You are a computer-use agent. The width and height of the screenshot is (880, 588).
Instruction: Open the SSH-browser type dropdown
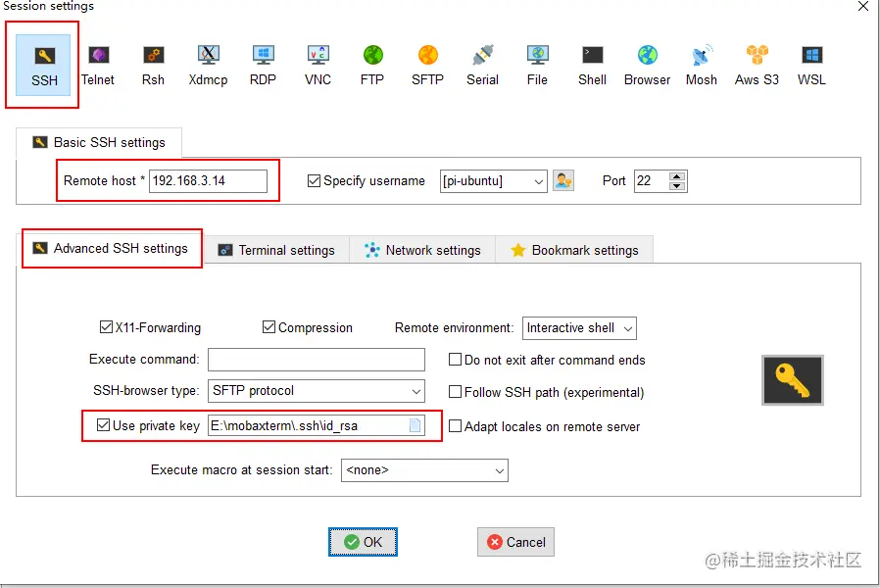click(416, 391)
